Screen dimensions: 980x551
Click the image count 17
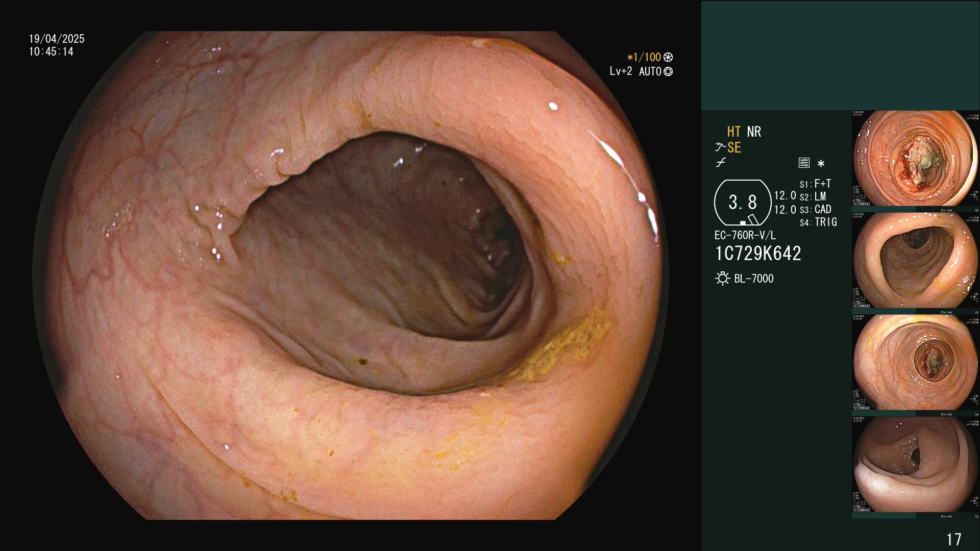953,539
